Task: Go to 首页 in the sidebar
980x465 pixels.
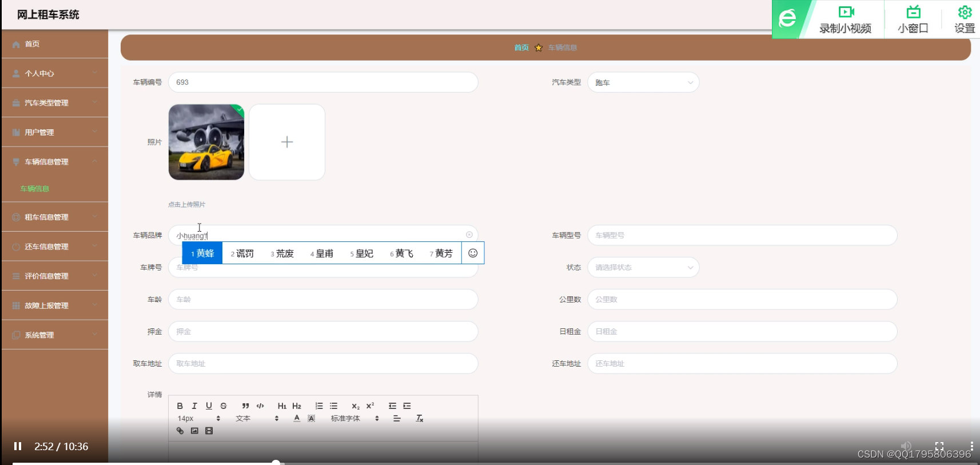Action: [55, 44]
